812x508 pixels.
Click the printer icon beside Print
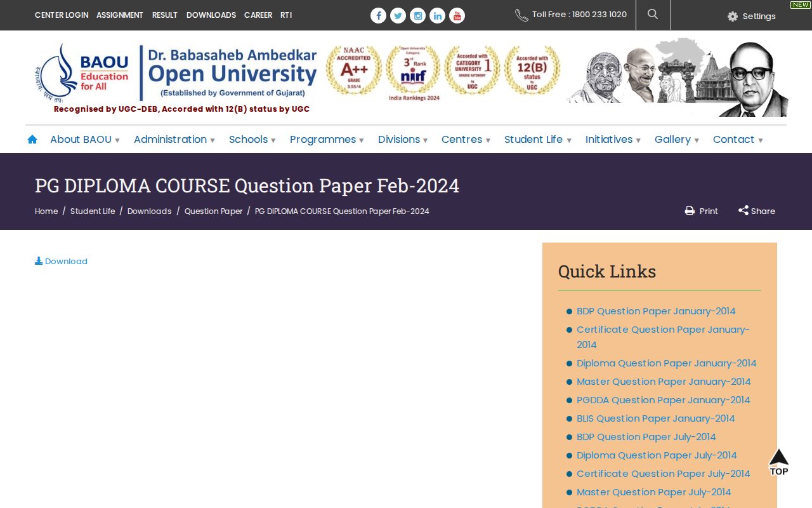click(690, 211)
